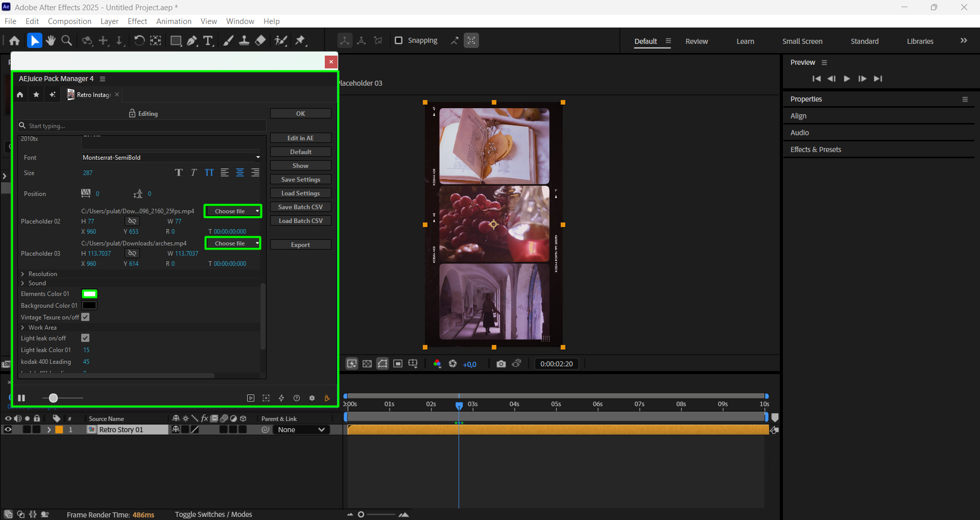
Task: Switch to the Review workspace
Action: point(697,41)
